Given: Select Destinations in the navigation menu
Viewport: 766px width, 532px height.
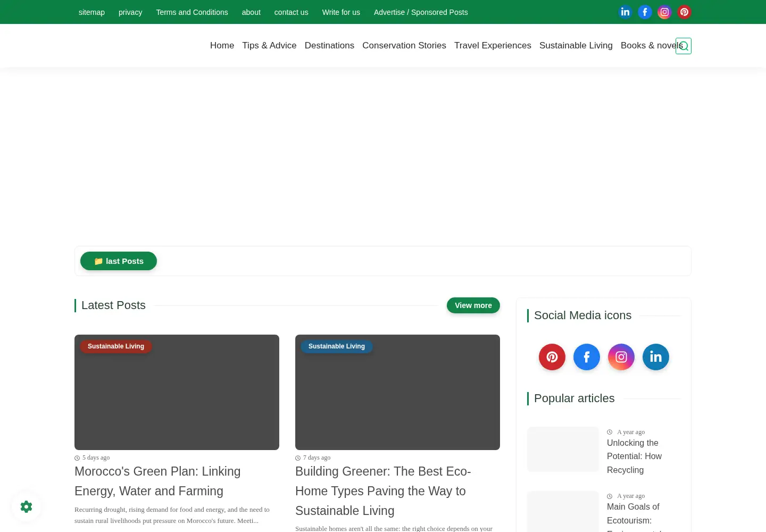Looking at the screenshot, I should [329, 45].
